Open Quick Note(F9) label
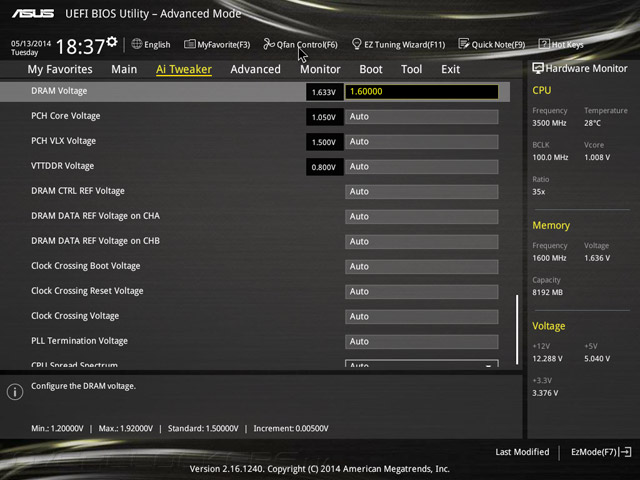This screenshot has width=640, height=480. point(498,44)
